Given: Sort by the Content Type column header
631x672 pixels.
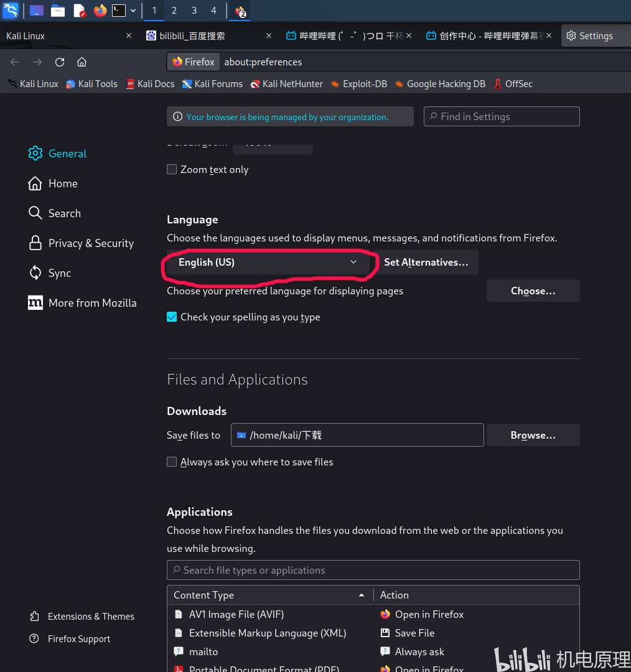Looking at the screenshot, I should (x=270, y=595).
